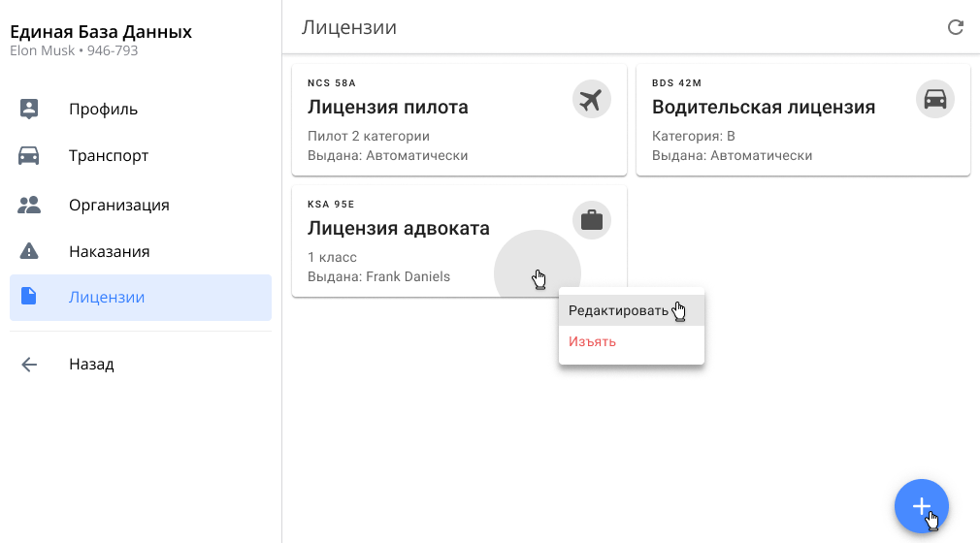The width and height of the screenshot is (980, 543).
Task: Click the Организация people icon in sidebar
Action: click(29, 205)
